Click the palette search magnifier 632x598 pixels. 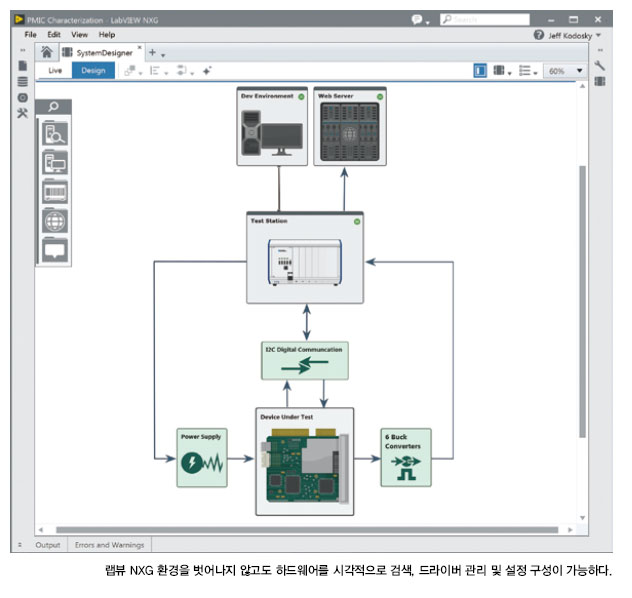[x=54, y=107]
